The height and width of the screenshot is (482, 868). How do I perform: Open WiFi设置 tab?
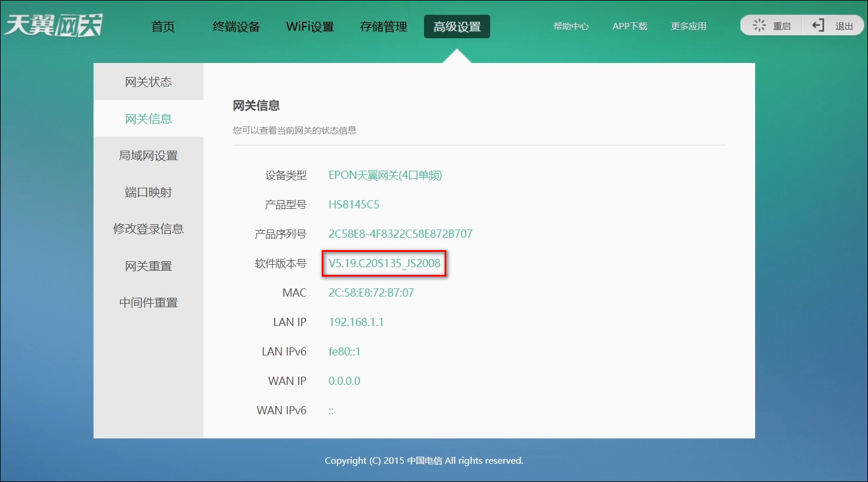coord(310,26)
